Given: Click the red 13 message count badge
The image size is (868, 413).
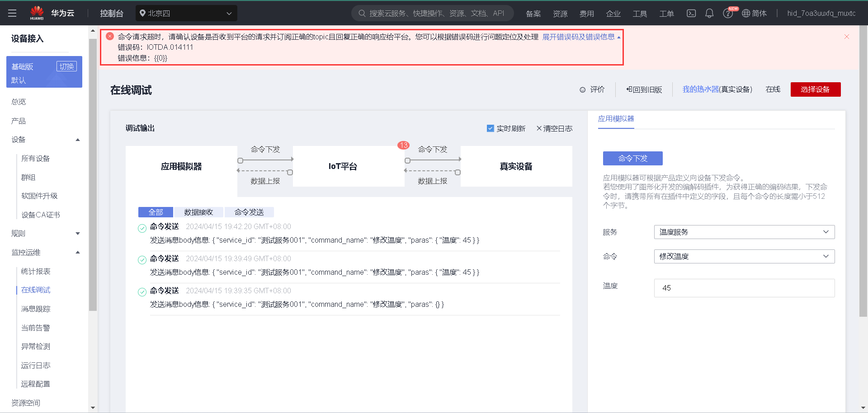Looking at the screenshot, I should pyautogui.click(x=403, y=145).
